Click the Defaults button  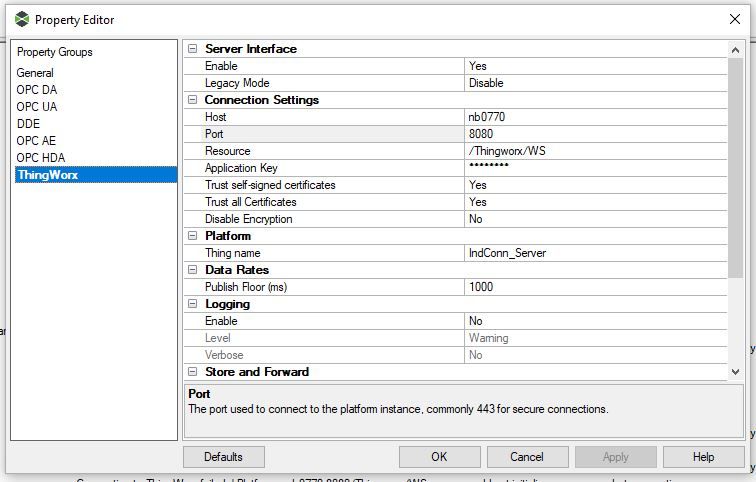(x=224, y=456)
